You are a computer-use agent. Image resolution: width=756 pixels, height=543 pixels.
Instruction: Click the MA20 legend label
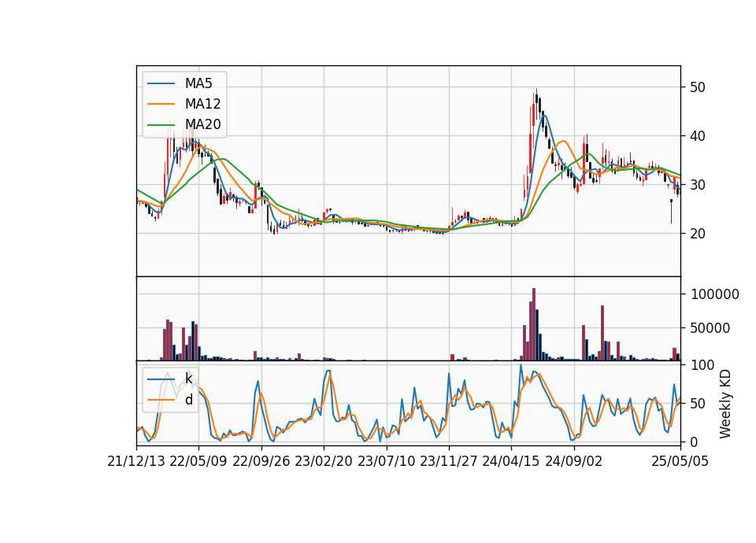[x=202, y=125]
